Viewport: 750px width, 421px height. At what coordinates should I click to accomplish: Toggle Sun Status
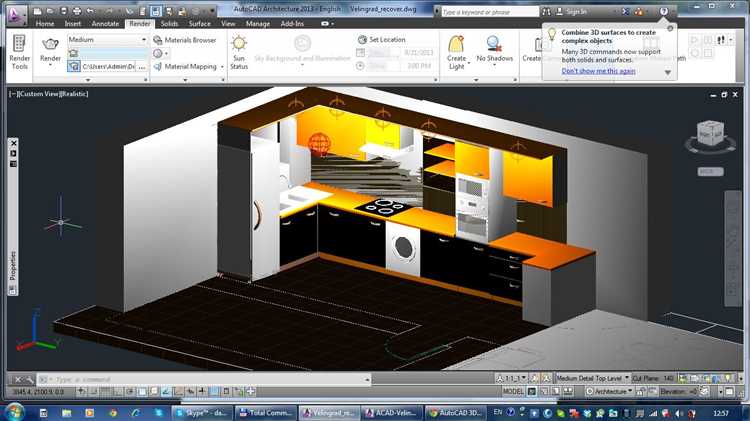239,52
